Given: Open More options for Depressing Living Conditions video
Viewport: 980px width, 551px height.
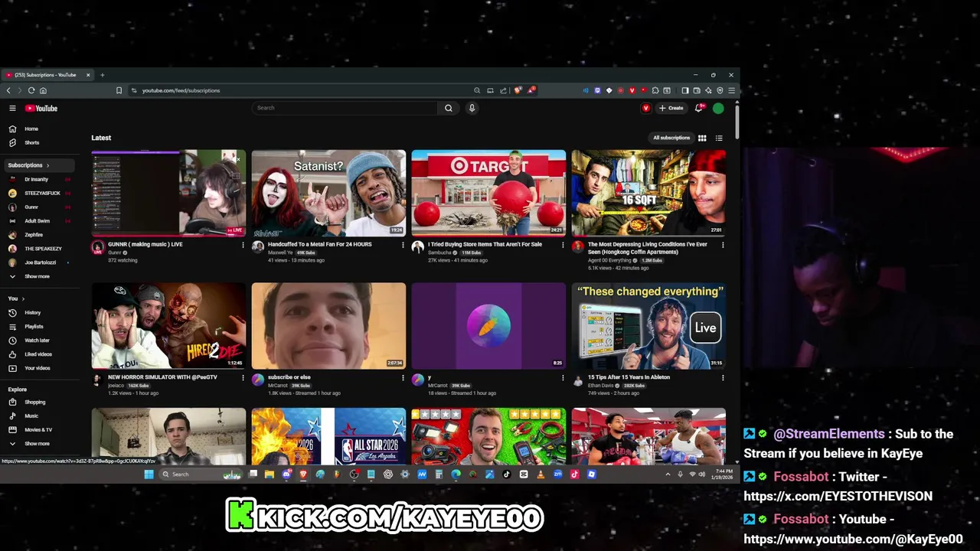Looking at the screenshot, I should (x=723, y=245).
